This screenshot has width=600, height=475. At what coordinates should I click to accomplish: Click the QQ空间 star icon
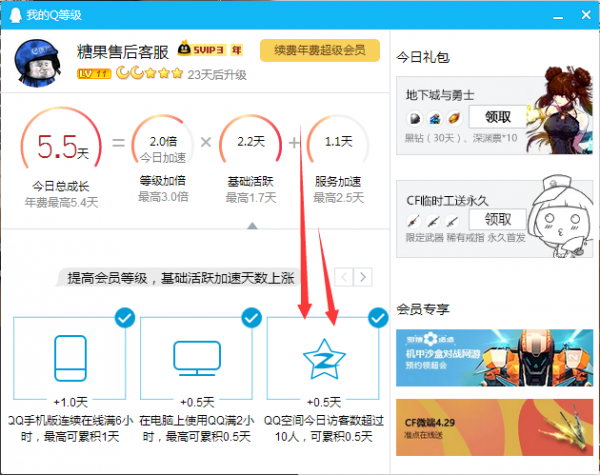(324, 359)
